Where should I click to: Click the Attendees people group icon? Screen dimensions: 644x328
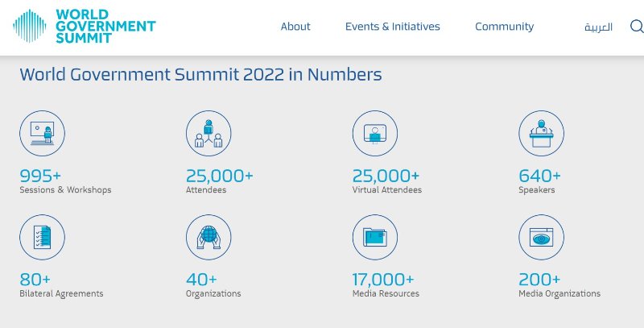208,133
